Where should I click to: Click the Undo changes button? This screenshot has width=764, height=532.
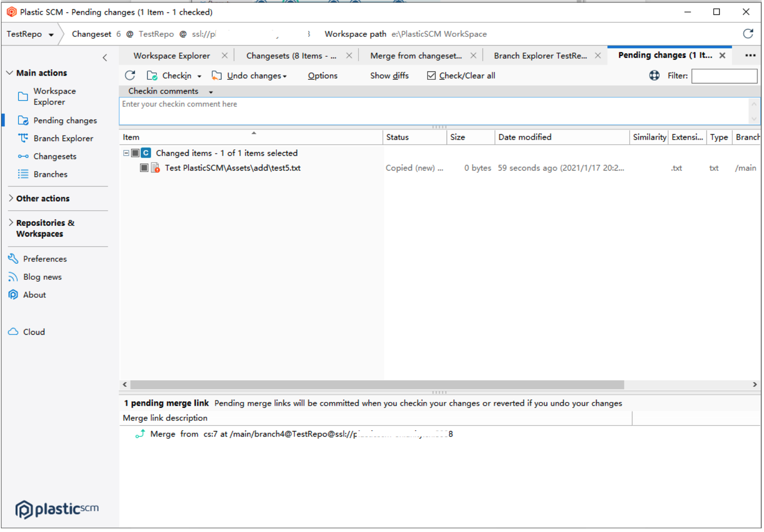pyautogui.click(x=249, y=76)
